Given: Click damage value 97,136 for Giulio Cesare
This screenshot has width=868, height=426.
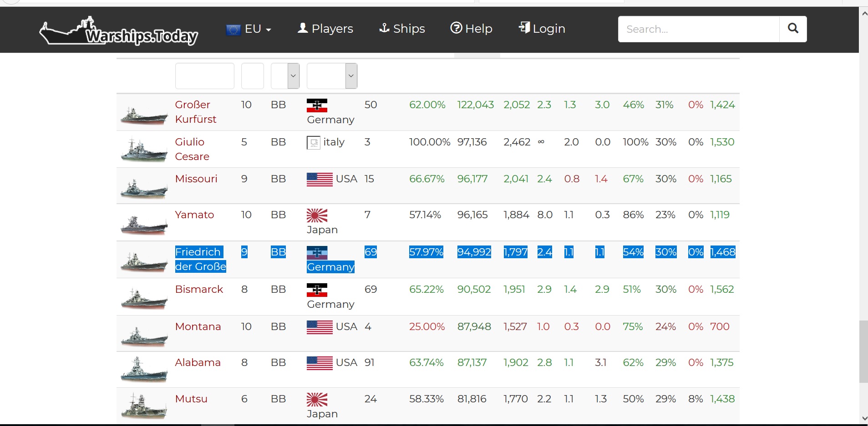Looking at the screenshot, I should coord(472,142).
